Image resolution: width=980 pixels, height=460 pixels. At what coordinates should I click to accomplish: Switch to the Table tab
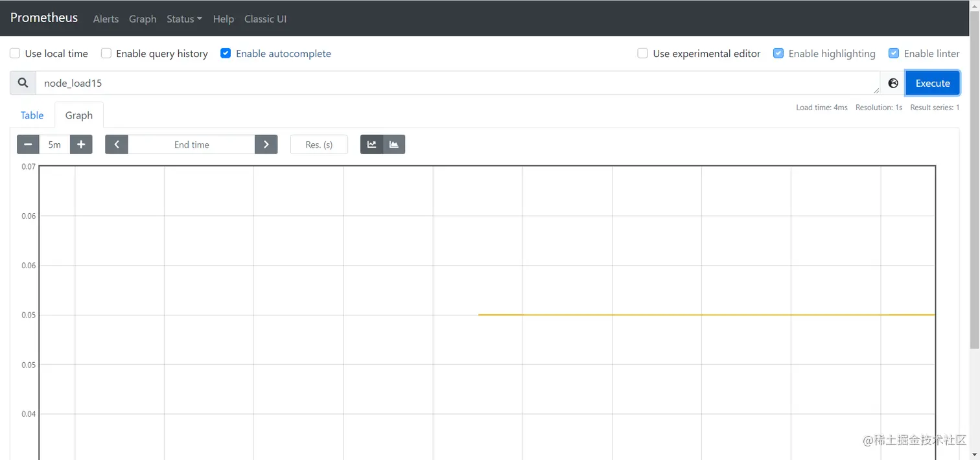coord(32,115)
